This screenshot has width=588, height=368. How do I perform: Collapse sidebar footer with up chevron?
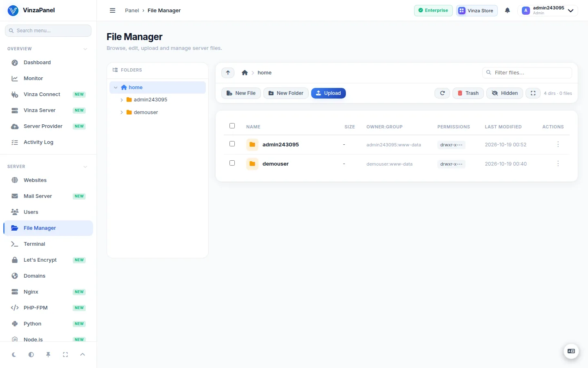point(82,355)
